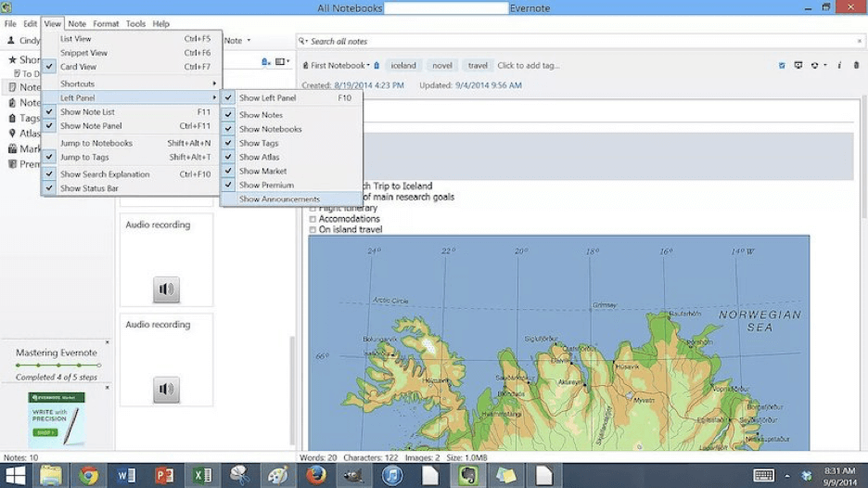This screenshot has width=868, height=488.
Task: Play the first audio recording speaker icon
Action: point(166,289)
